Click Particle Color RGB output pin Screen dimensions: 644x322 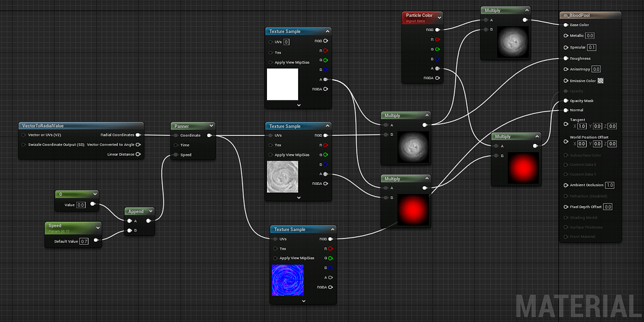(437, 30)
